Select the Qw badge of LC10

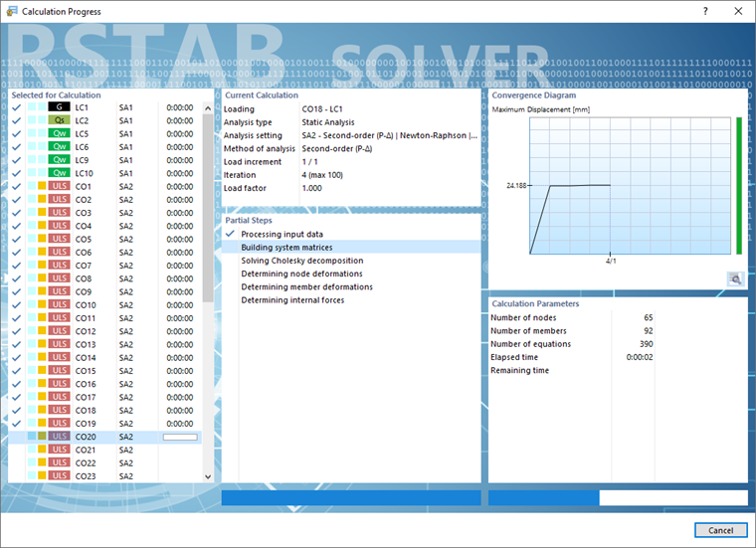coord(59,173)
